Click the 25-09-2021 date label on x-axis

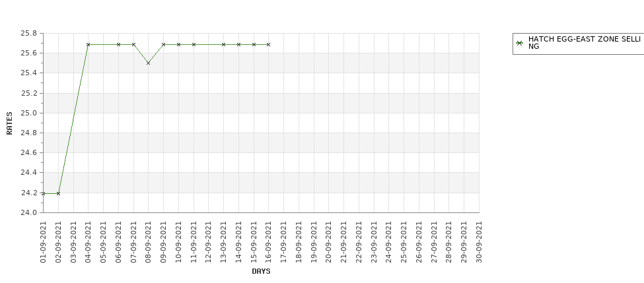pos(404,242)
